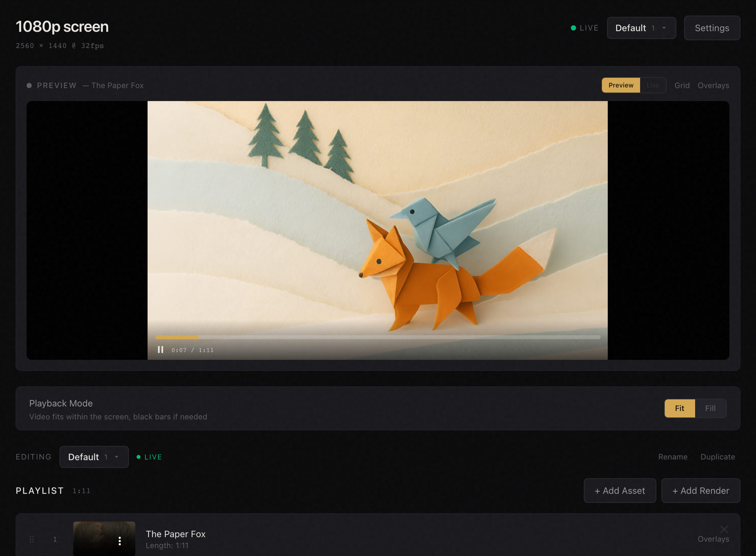Screen dimensions: 756x556
Task: Duplicate the current playlist
Action: (x=717, y=457)
